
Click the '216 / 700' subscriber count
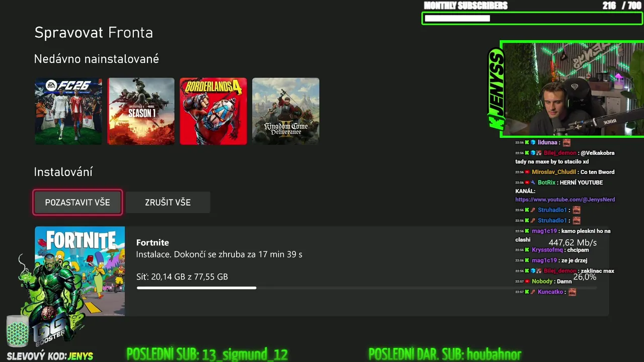622,6
